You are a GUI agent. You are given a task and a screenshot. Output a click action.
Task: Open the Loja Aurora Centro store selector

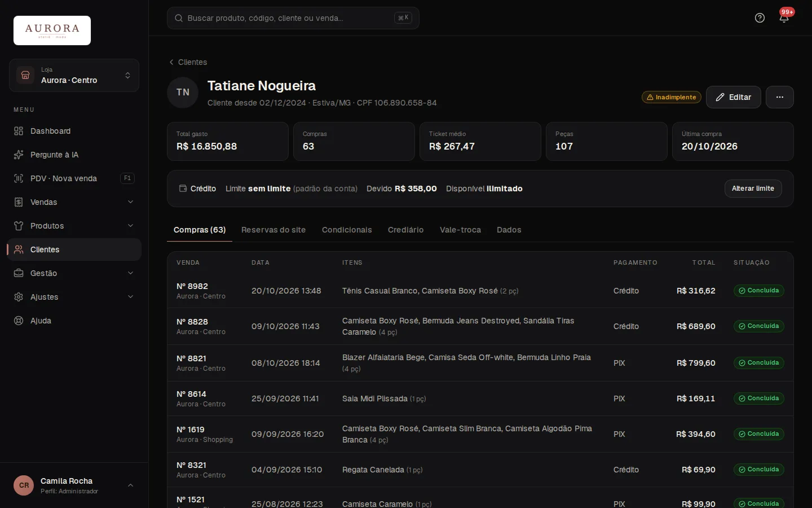(x=74, y=76)
